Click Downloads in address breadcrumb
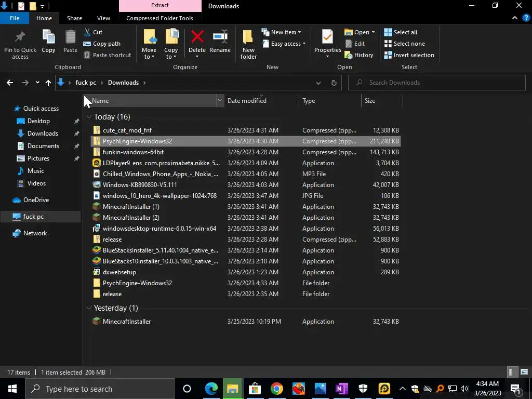 click(x=123, y=83)
